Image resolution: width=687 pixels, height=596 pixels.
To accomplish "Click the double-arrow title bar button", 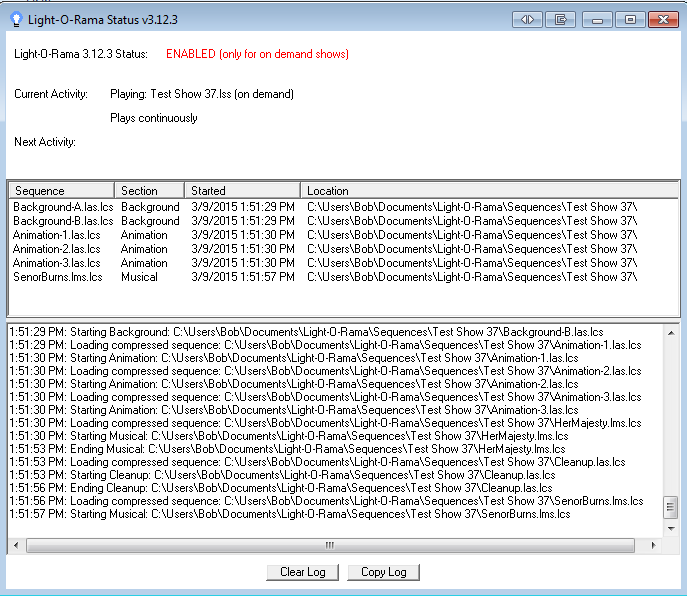I will pyautogui.click(x=527, y=20).
